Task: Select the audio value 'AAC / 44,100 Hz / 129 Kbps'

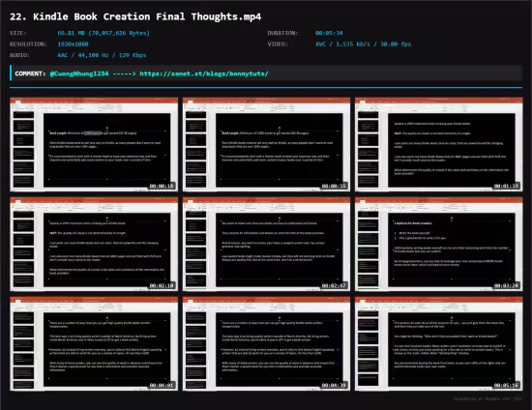Action: click(x=102, y=55)
